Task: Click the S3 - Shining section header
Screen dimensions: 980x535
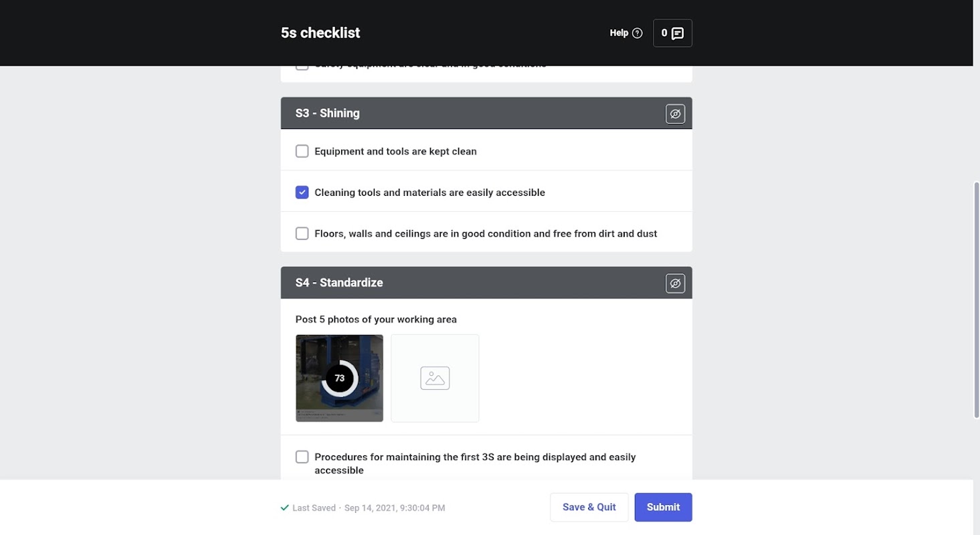Action: click(x=468, y=114)
